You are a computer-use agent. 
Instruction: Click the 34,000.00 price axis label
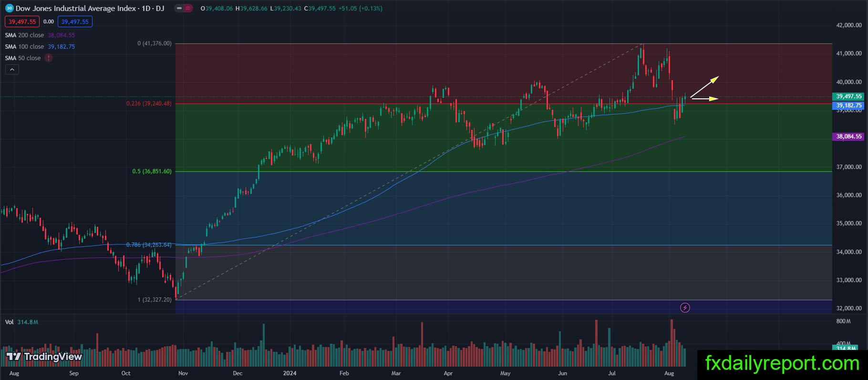pyautogui.click(x=849, y=252)
